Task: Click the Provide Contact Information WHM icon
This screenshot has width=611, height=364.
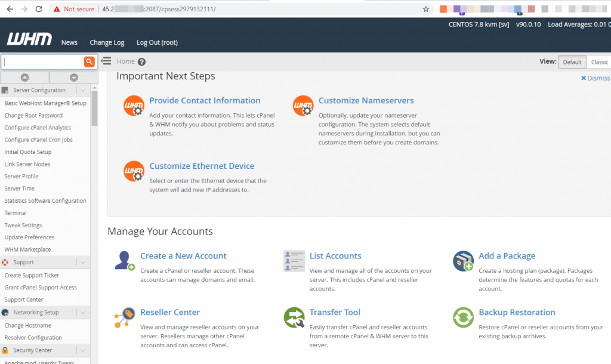Action: click(x=134, y=106)
